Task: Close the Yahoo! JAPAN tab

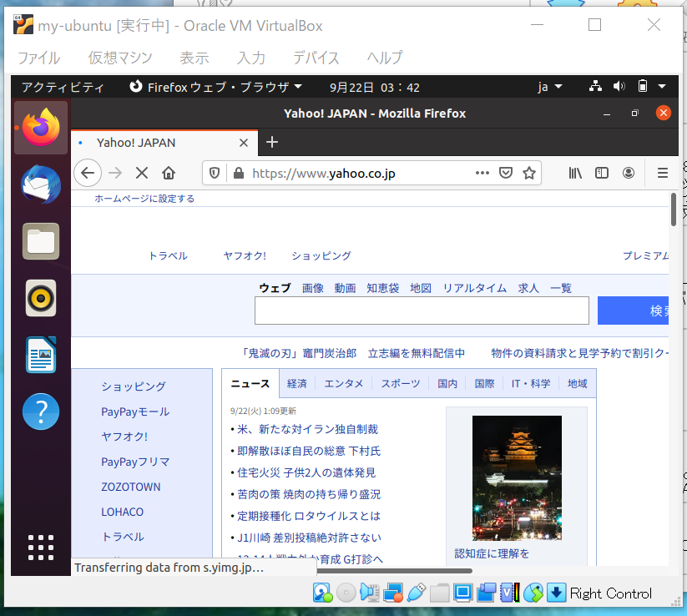Action: pos(244,143)
